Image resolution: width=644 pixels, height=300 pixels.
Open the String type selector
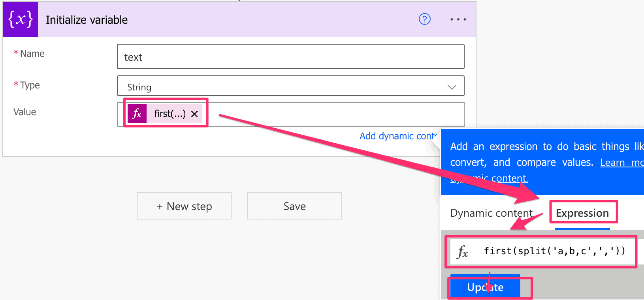[x=290, y=86]
